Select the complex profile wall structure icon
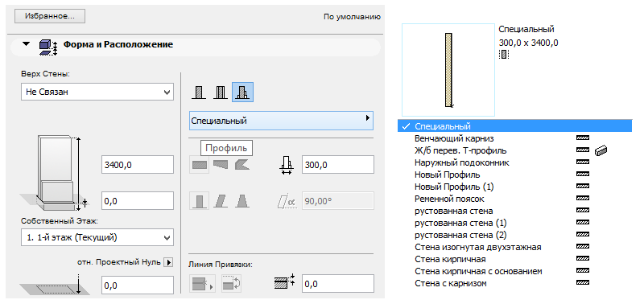The height and width of the screenshot is (304, 644). 243,92
